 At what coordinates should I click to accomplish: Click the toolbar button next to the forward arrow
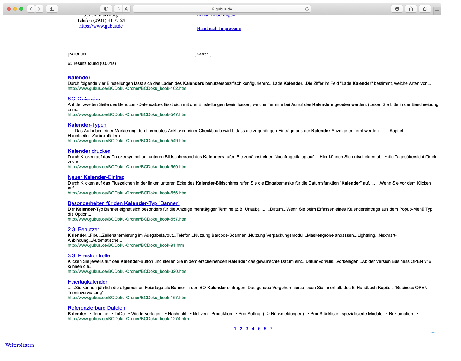click(x=52, y=9)
